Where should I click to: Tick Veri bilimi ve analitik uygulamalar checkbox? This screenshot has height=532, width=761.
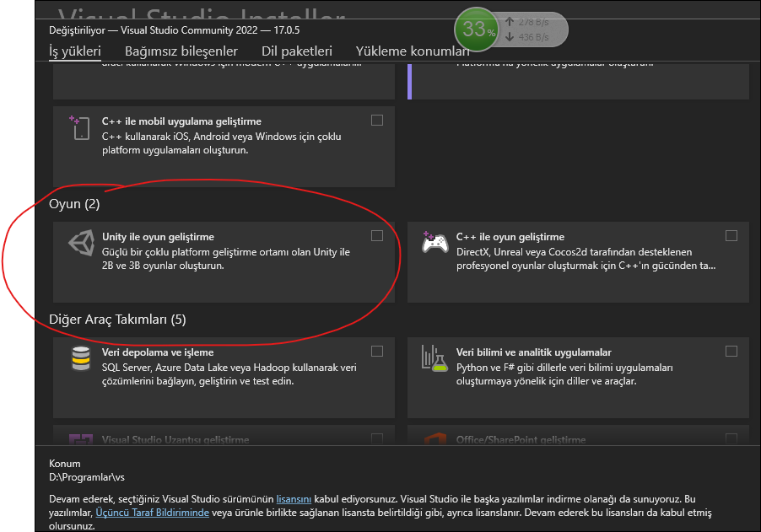pyautogui.click(x=731, y=351)
